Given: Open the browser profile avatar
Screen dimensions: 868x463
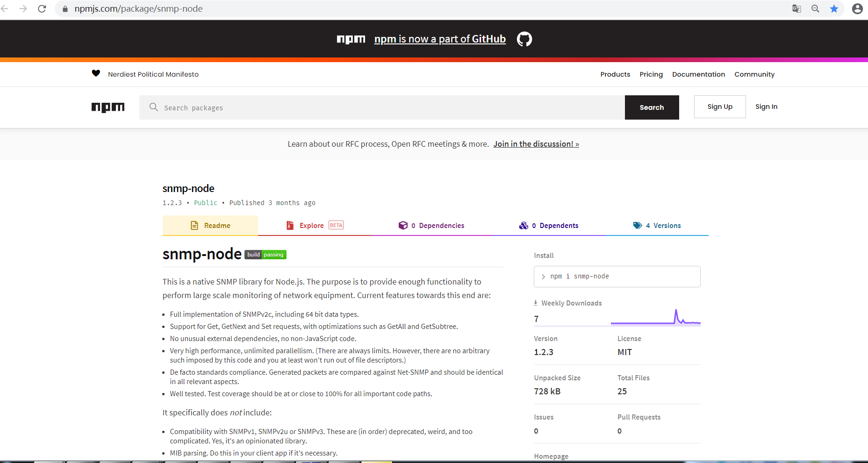Looking at the screenshot, I should pyautogui.click(x=857, y=8).
